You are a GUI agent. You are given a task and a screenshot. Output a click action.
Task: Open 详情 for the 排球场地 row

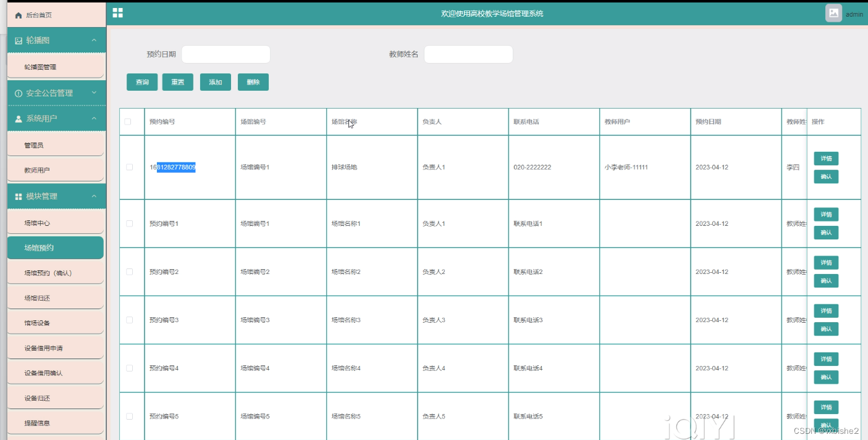point(826,159)
